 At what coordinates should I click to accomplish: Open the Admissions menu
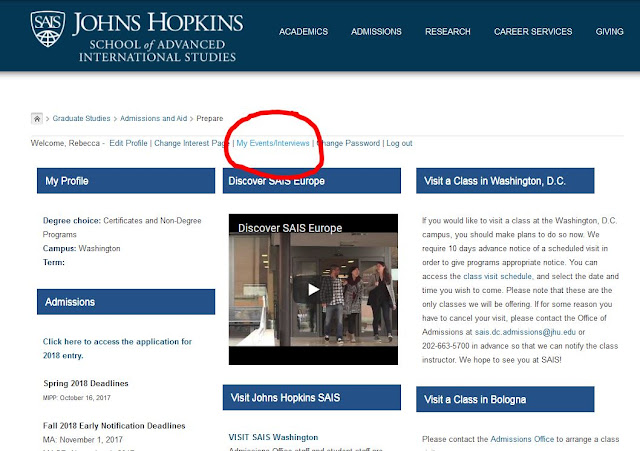point(376,32)
